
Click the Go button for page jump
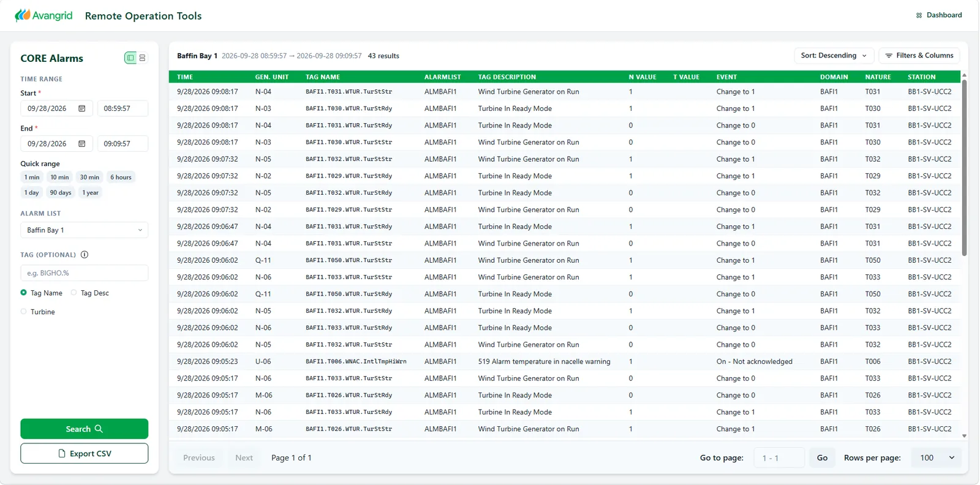click(x=822, y=458)
